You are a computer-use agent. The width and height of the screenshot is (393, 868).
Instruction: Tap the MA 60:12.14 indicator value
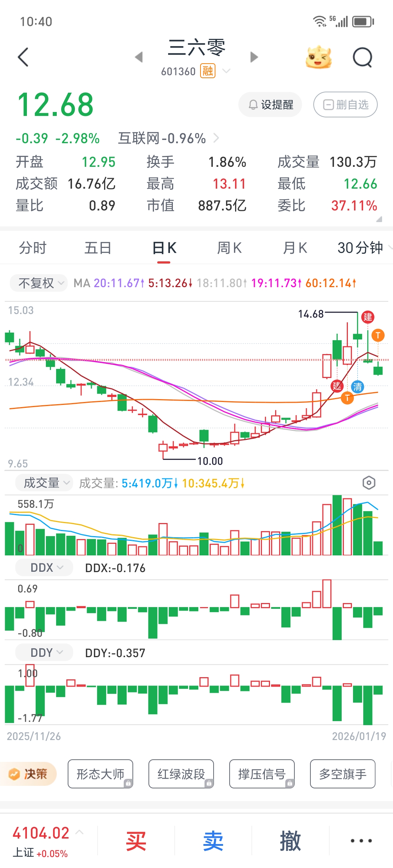(x=331, y=283)
